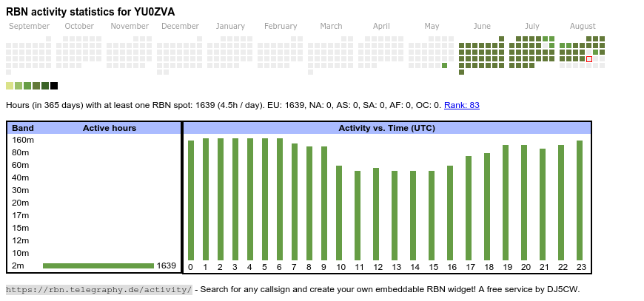Click the activity bar for hour 0 UTC
Screen dimensions: 644x301
(x=190, y=200)
